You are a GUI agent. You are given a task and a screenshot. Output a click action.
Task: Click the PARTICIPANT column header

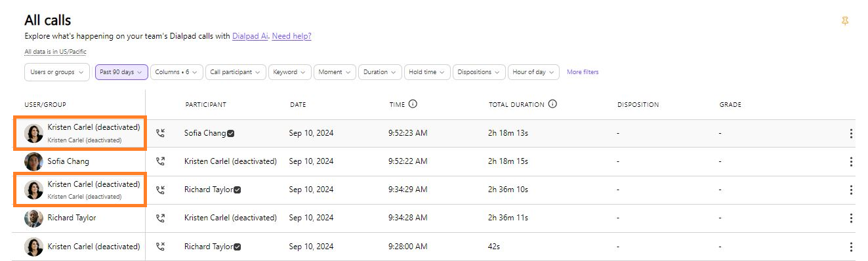tap(205, 105)
